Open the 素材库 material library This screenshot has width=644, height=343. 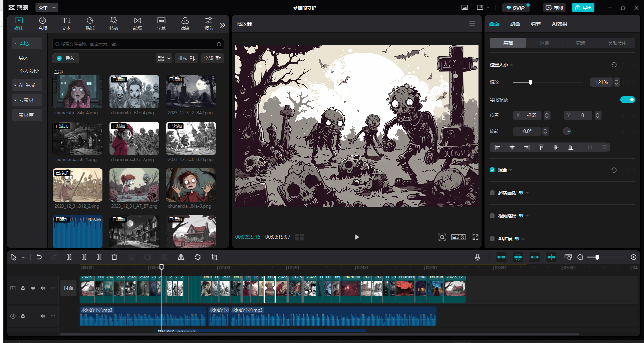tap(27, 115)
